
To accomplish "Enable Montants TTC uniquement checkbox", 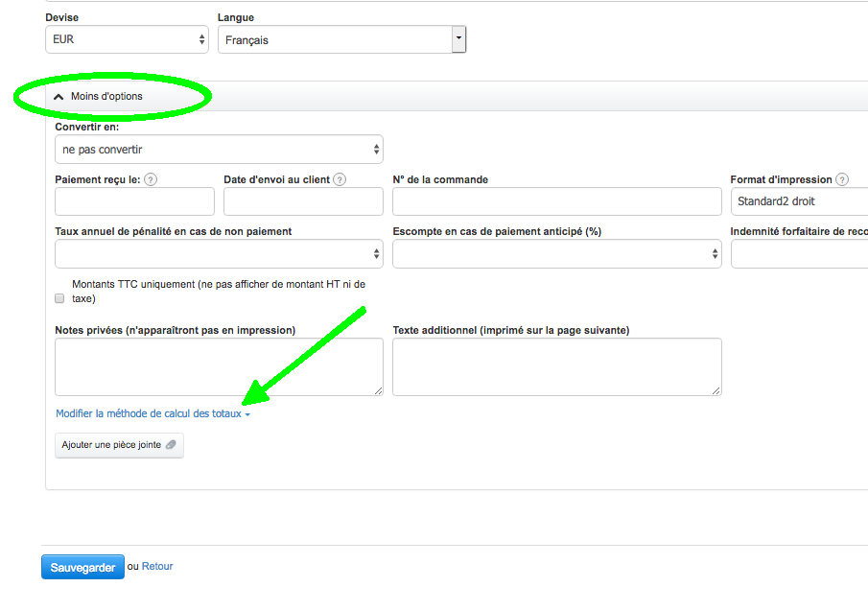I will pos(60,298).
